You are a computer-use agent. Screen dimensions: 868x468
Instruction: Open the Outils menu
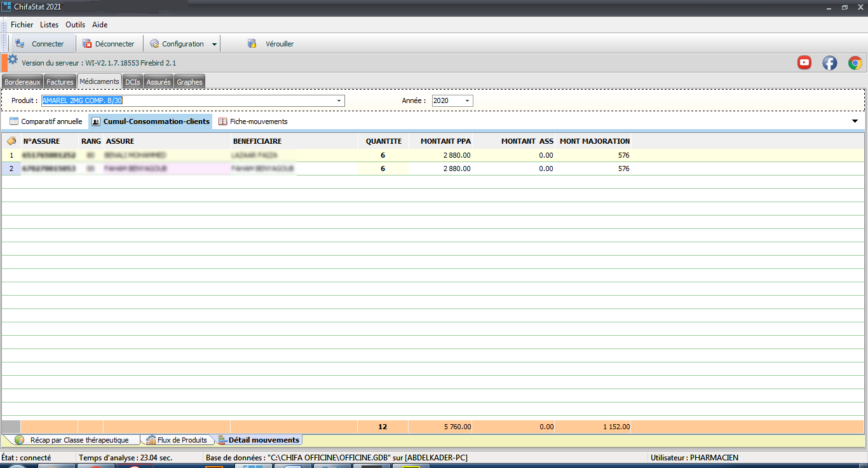tap(75, 25)
